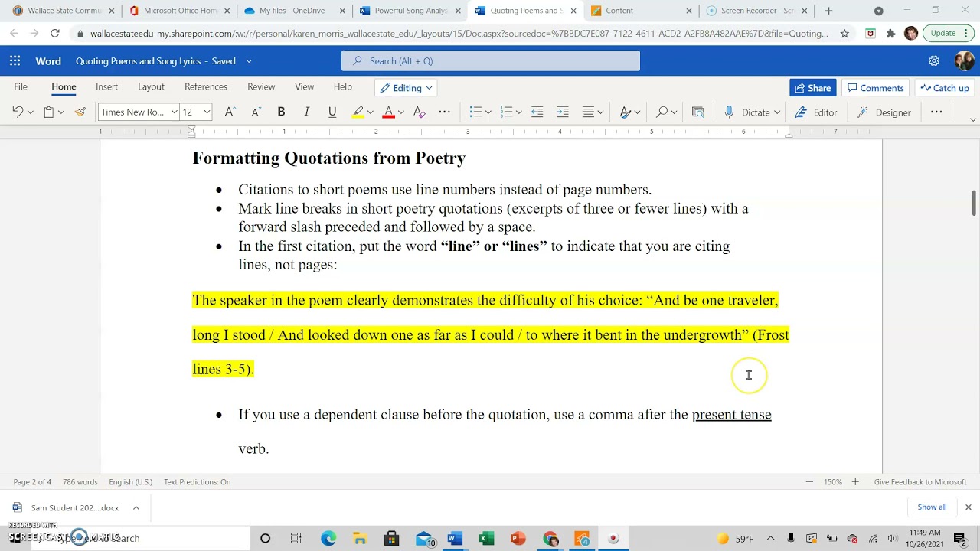Open the Microsoft 365 app launcher

point(15,61)
